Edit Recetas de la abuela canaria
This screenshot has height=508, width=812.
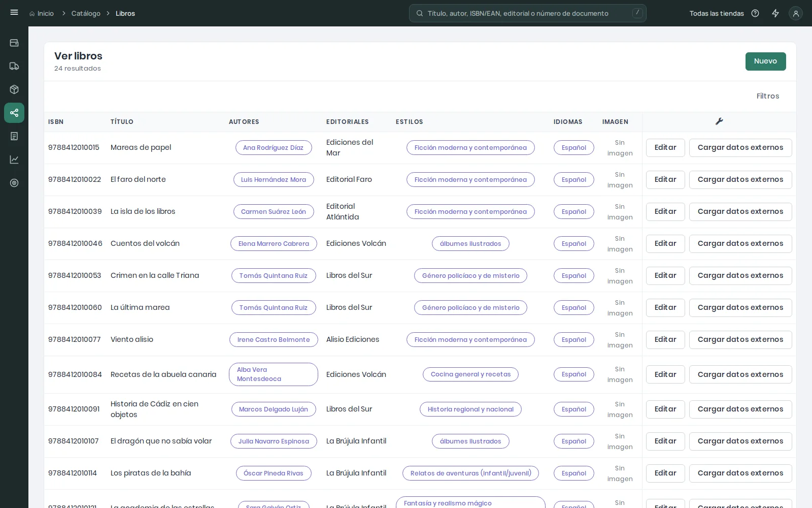pos(665,374)
